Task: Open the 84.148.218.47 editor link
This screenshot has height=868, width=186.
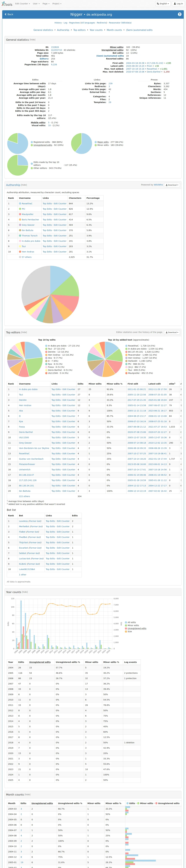Action: 26,475
